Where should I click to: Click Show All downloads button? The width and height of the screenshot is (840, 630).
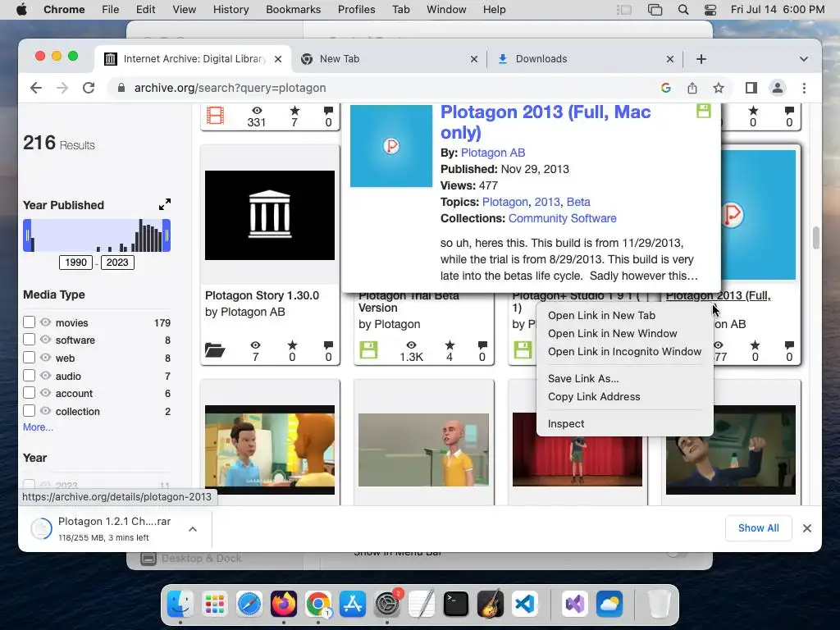(758, 528)
